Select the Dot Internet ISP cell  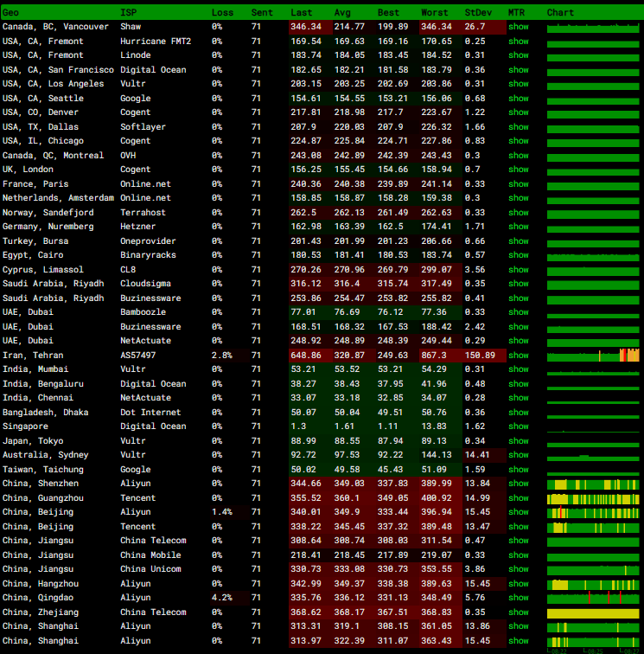(150, 413)
